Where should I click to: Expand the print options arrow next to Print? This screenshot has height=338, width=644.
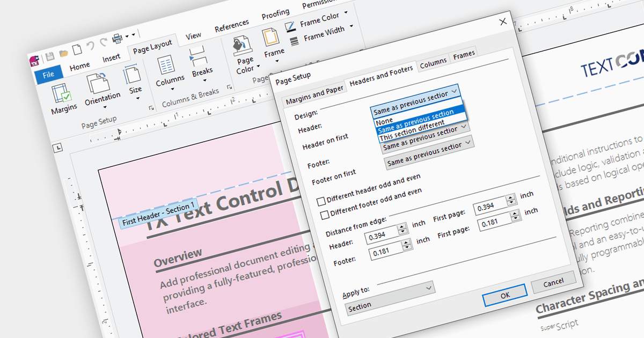(x=128, y=36)
